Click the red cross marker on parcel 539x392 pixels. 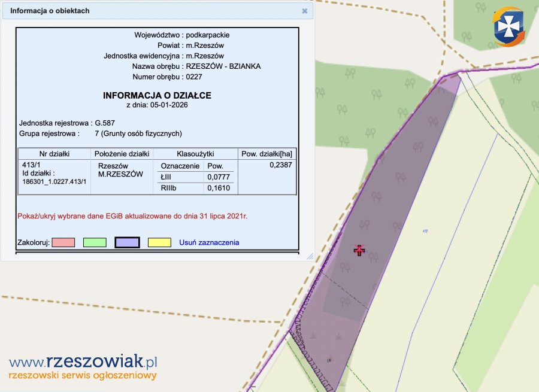pos(359,250)
